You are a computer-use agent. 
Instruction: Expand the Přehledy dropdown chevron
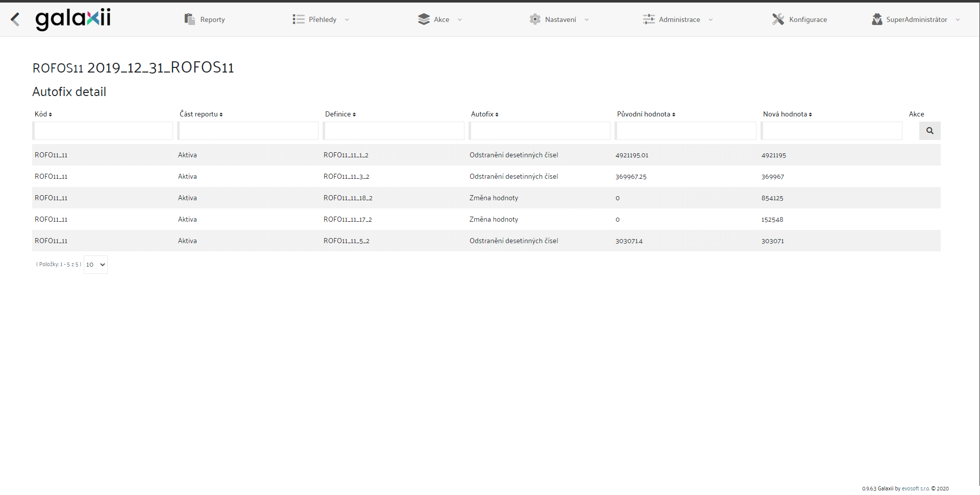pos(347,20)
